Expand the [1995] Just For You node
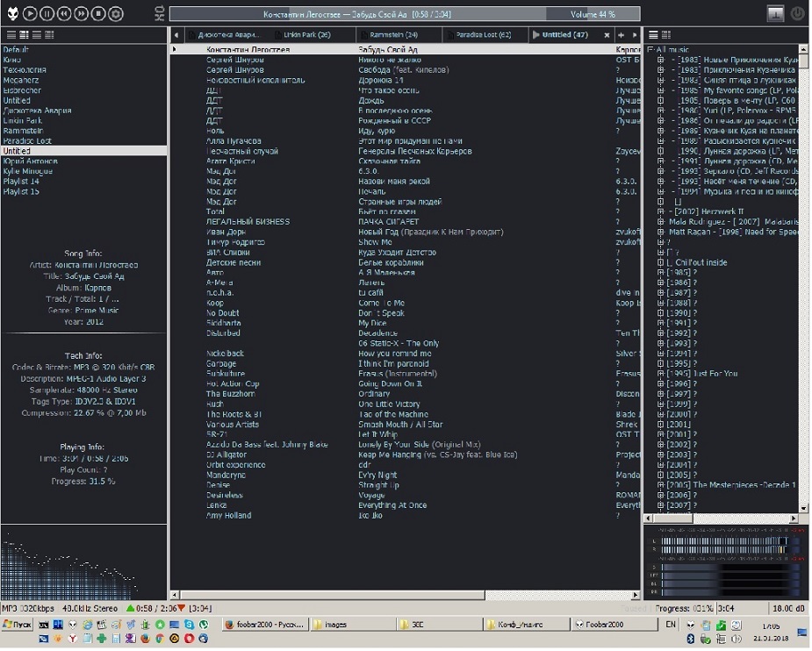812x651 pixels. (661, 374)
